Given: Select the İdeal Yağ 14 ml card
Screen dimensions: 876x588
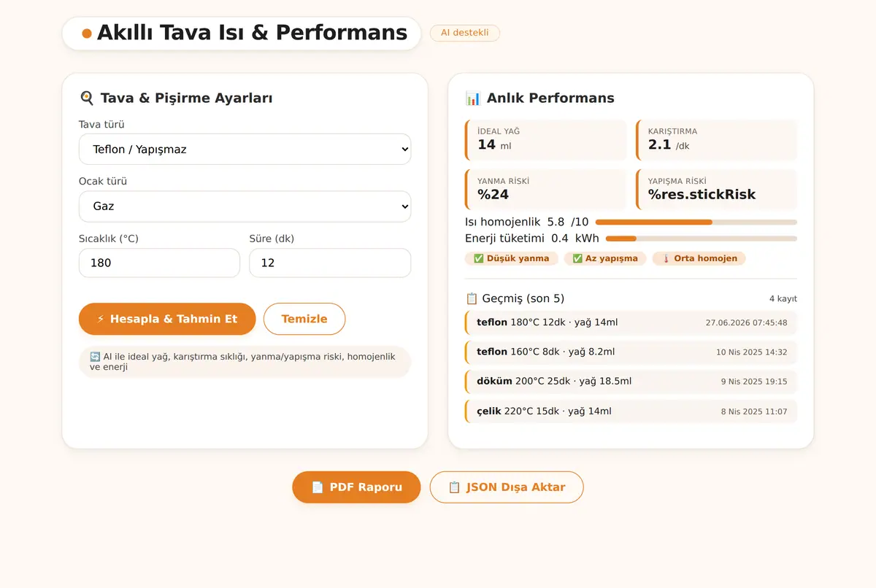Looking at the screenshot, I should pos(545,140).
